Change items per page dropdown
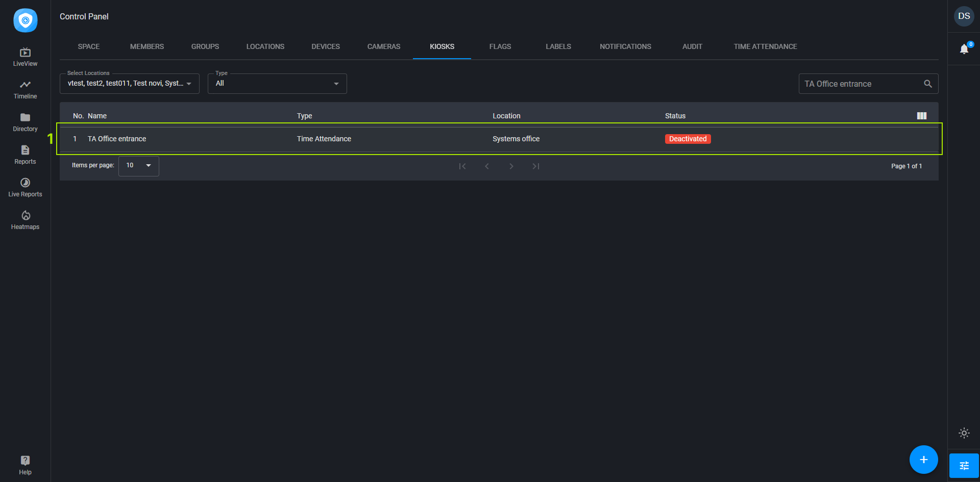 click(x=138, y=166)
